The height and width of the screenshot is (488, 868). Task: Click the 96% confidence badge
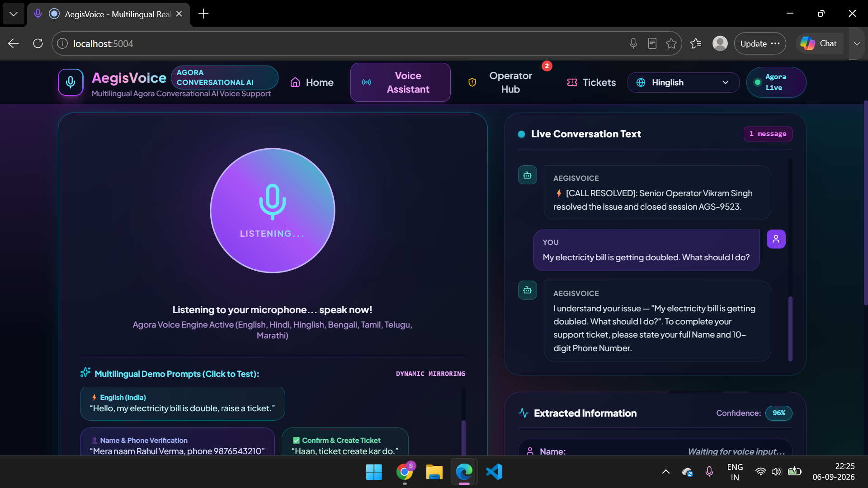(778, 413)
